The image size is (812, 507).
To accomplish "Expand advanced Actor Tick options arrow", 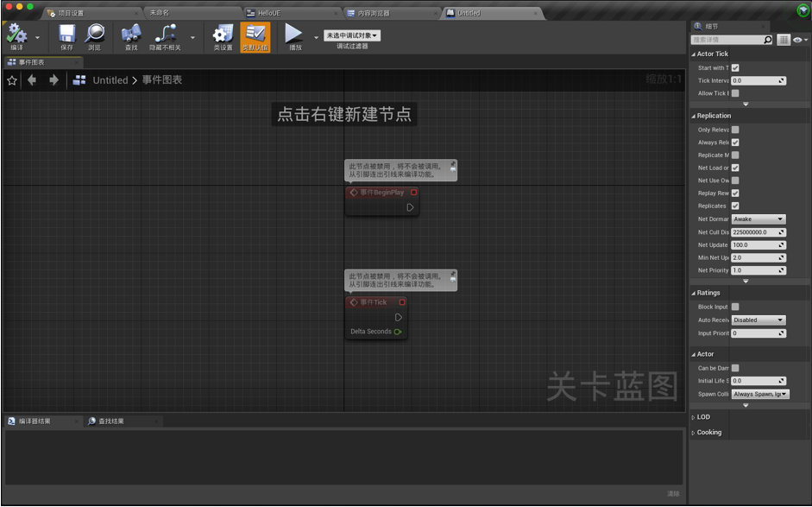I will click(746, 105).
